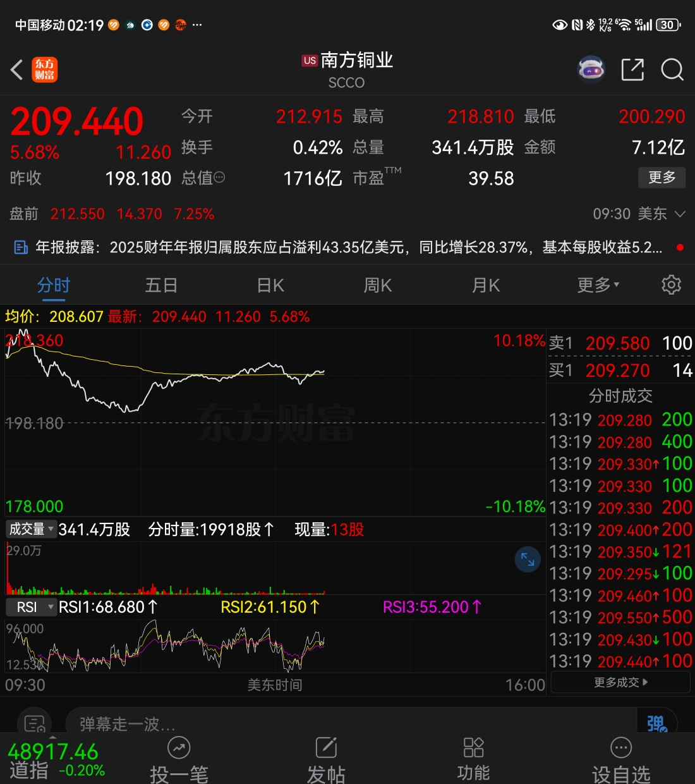Image resolution: width=695 pixels, height=784 pixels.
Task: Tap the 市盈TTM 39.58 value
Action: click(491, 178)
